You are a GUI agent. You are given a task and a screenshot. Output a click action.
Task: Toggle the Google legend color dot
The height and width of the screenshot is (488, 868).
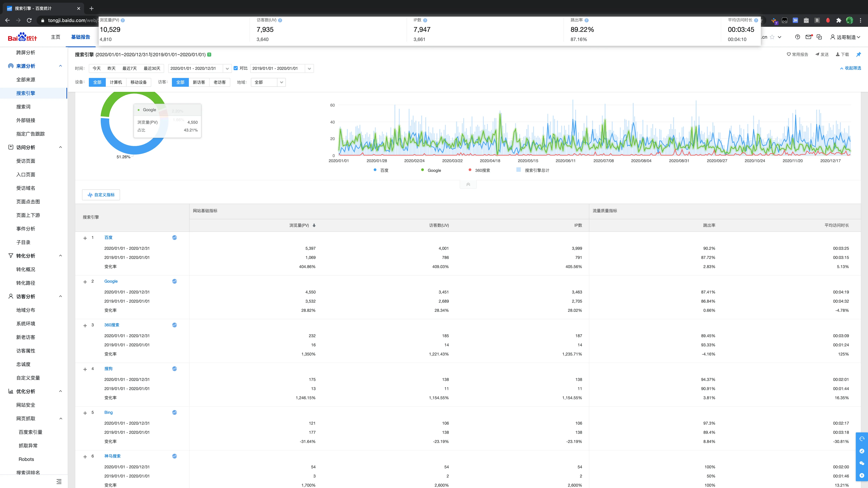coord(422,170)
